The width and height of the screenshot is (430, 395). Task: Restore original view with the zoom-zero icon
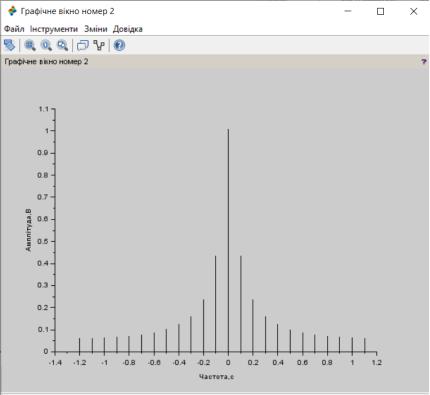tap(46, 45)
